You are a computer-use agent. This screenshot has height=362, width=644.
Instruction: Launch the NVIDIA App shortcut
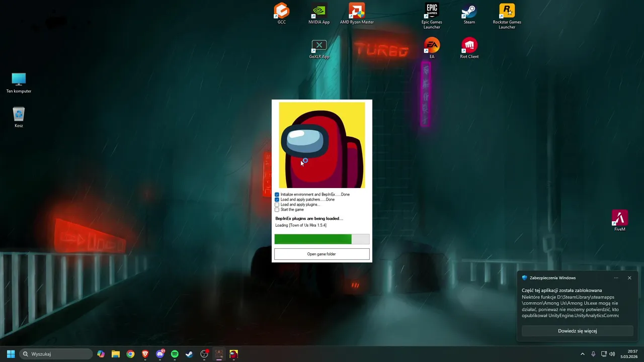(x=319, y=14)
